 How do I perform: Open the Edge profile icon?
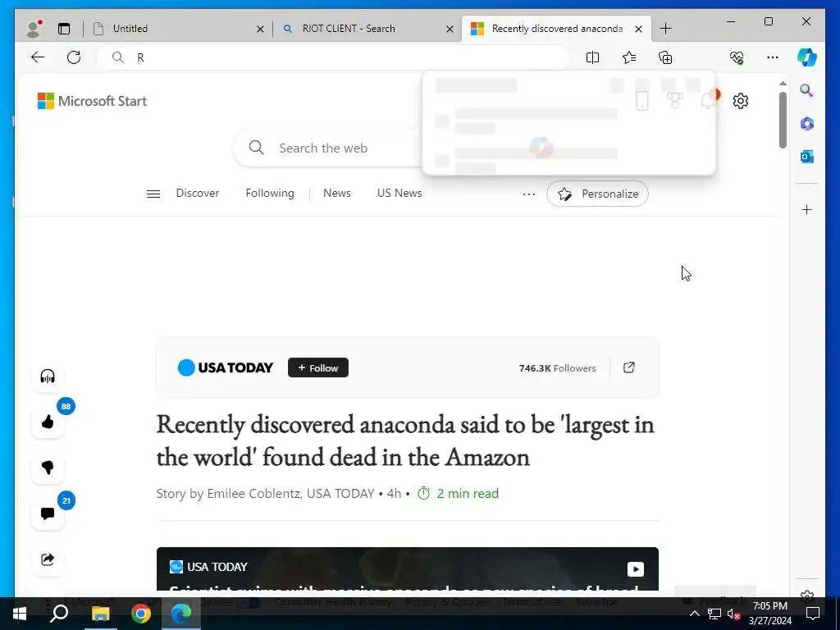click(x=34, y=29)
